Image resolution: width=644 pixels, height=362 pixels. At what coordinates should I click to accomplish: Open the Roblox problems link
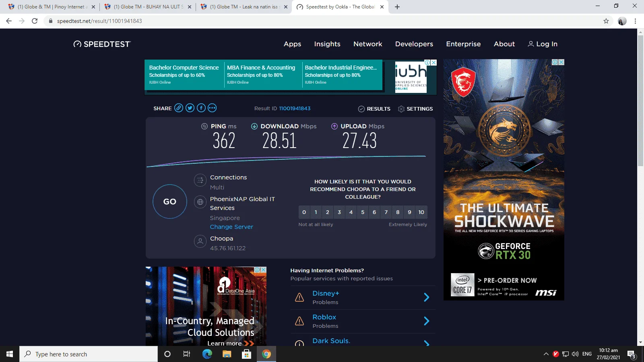pos(324,317)
